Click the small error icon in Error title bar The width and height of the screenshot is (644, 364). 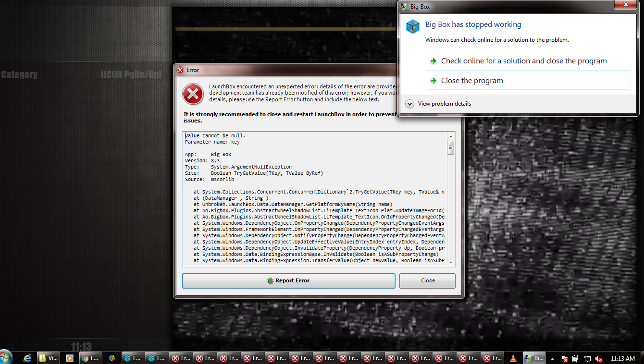click(x=180, y=70)
